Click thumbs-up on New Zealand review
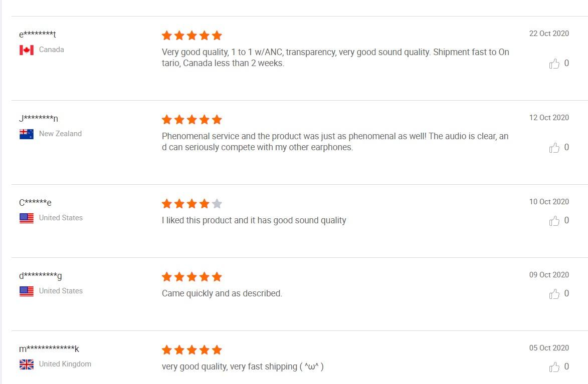Image resolution: width=588 pixels, height=384 pixels. pos(554,148)
